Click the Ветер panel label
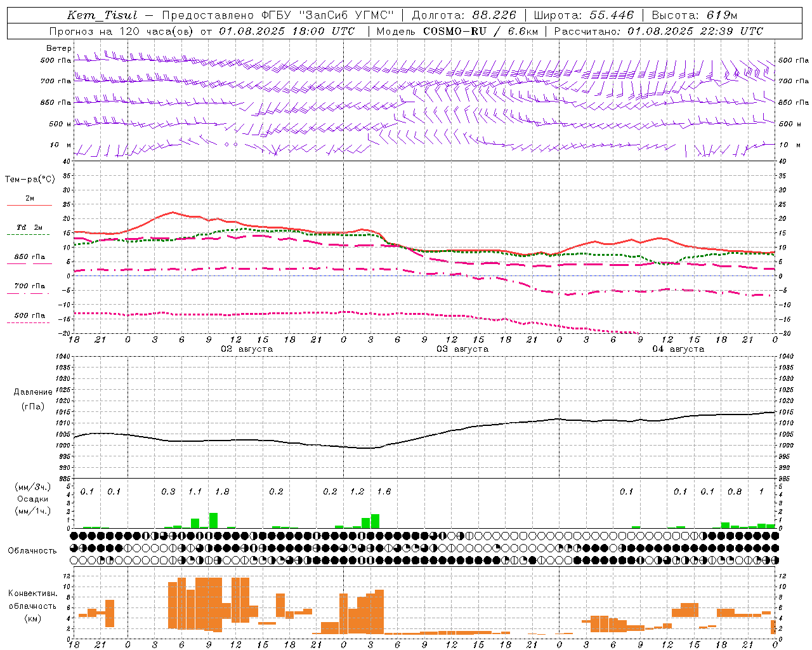 click(59, 48)
